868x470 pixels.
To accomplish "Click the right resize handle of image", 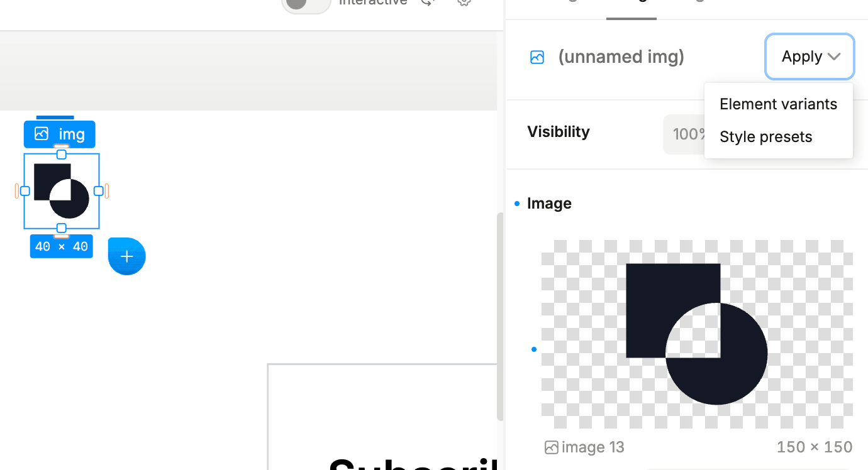I will tap(99, 191).
